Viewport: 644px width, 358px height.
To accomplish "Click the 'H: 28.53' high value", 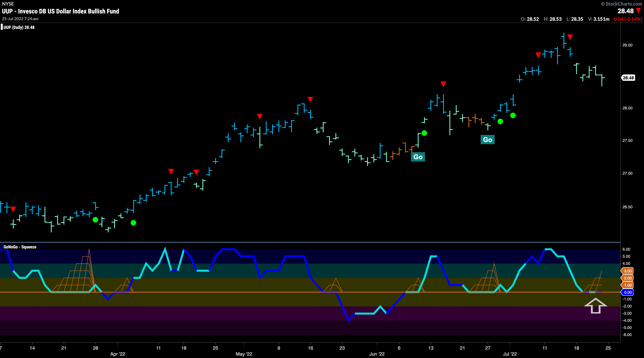I will pos(553,19).
